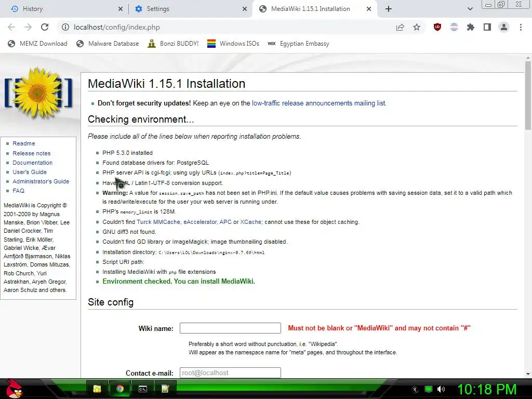View site information icon in address bar
The image size is (532, 399).
pos(65,27)
